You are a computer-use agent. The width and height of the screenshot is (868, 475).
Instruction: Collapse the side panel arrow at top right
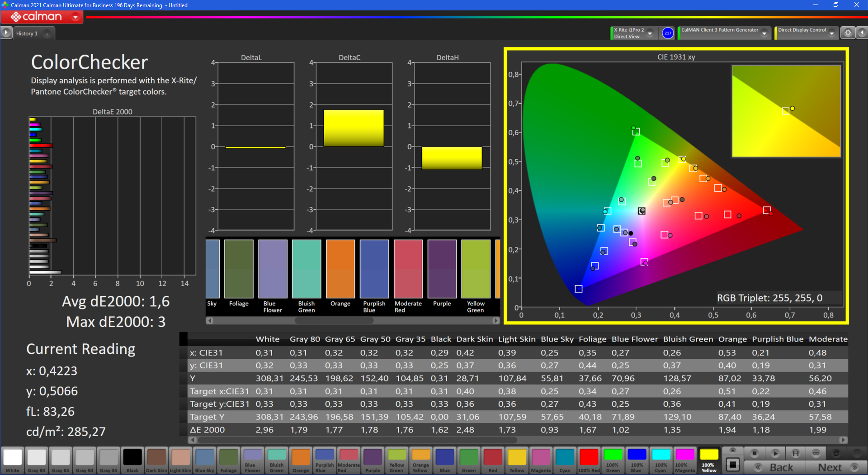click(x=862, y=33)
